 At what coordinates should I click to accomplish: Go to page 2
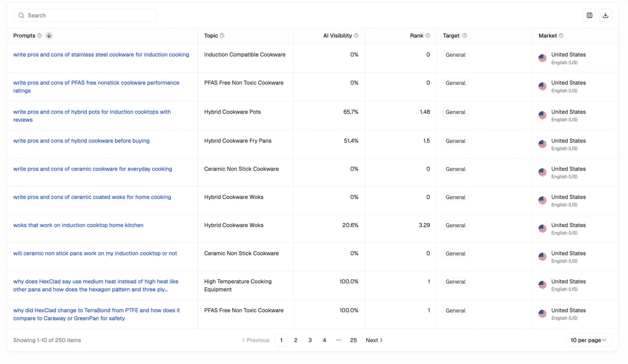click(x=296, y=340)
